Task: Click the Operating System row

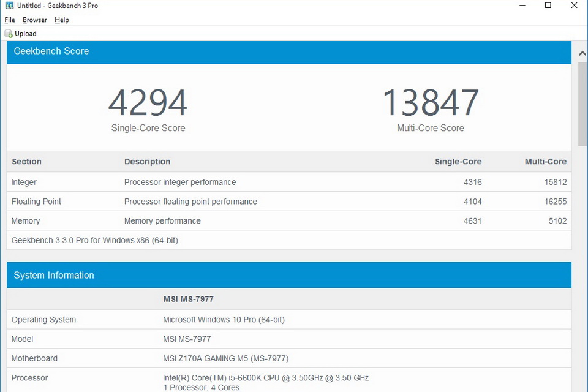Action: coord(288,320)
